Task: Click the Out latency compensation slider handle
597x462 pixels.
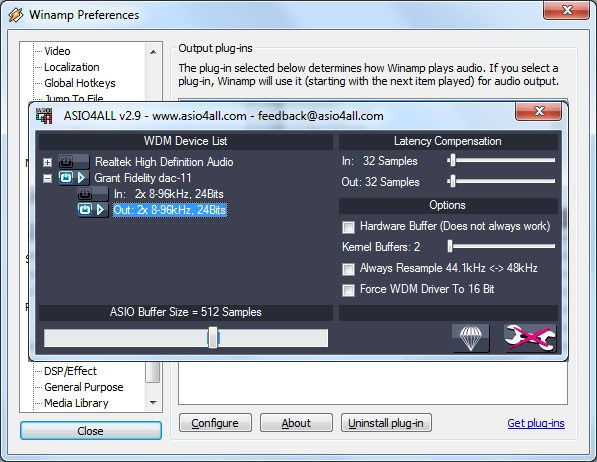Action: coord(452,181)
